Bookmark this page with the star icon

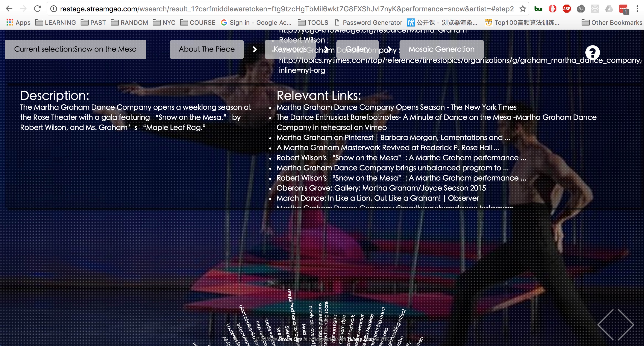[x=523, y=9]
